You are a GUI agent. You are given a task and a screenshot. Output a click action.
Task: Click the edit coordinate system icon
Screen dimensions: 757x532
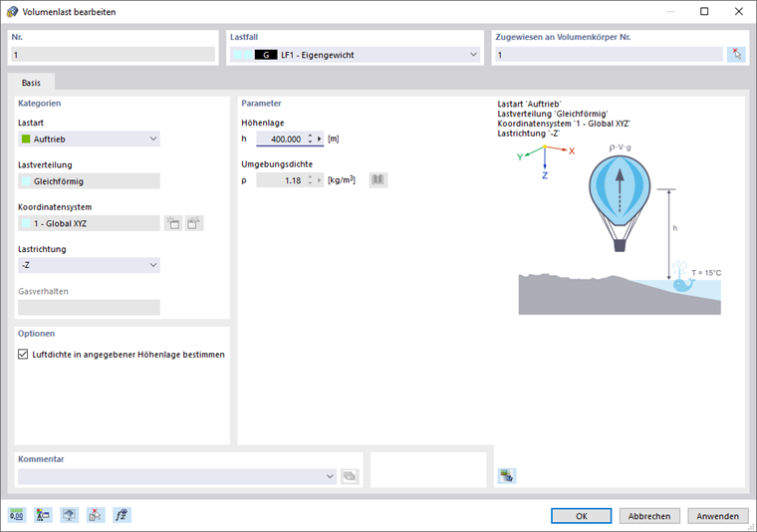click(x=194, y=223)
